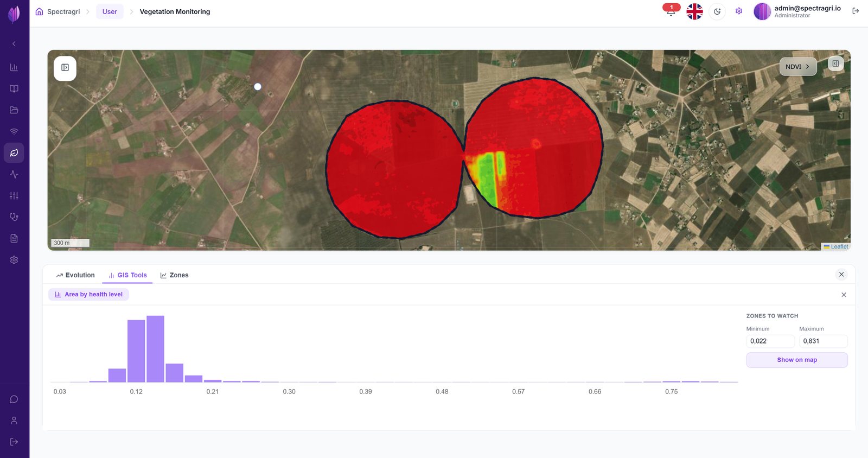
Task: Open top bar settings gear
Action: click(739, 11)
